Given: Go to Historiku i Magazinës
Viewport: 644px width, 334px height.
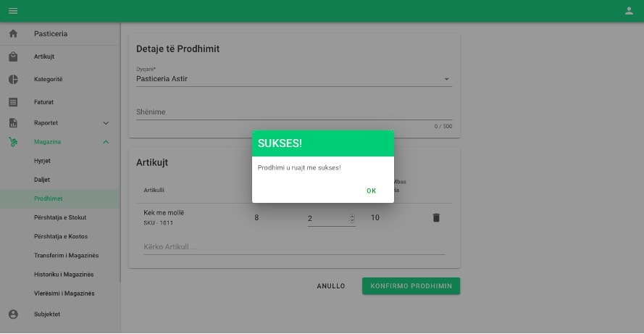Looking at the screenshot, I should tap(64, 275).
